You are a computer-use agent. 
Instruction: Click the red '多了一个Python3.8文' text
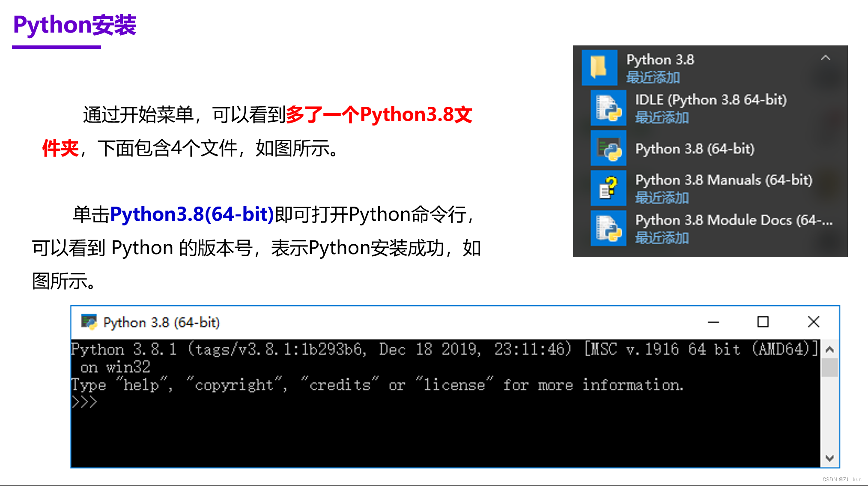(x=379, y=114)
